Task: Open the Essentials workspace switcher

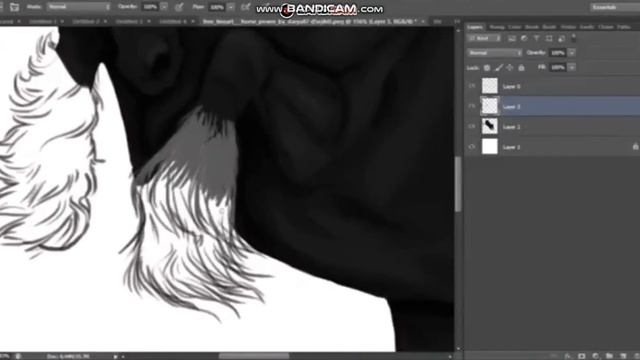Action: [615, 7]
